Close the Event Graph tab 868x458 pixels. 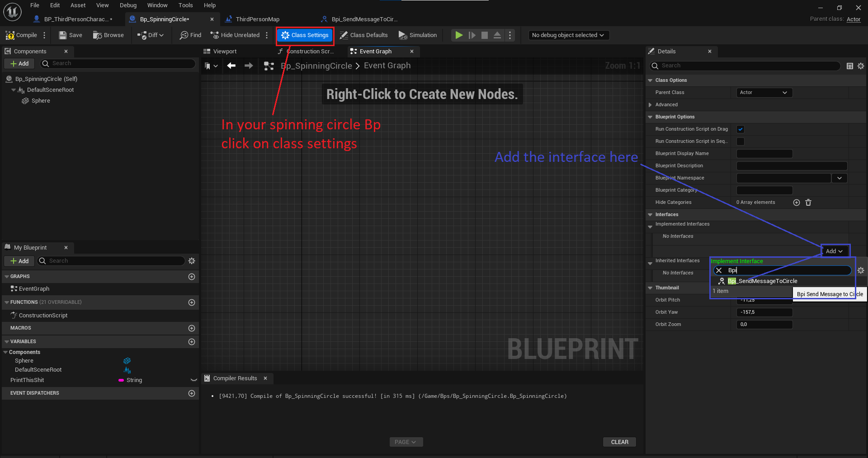[412, 52]
